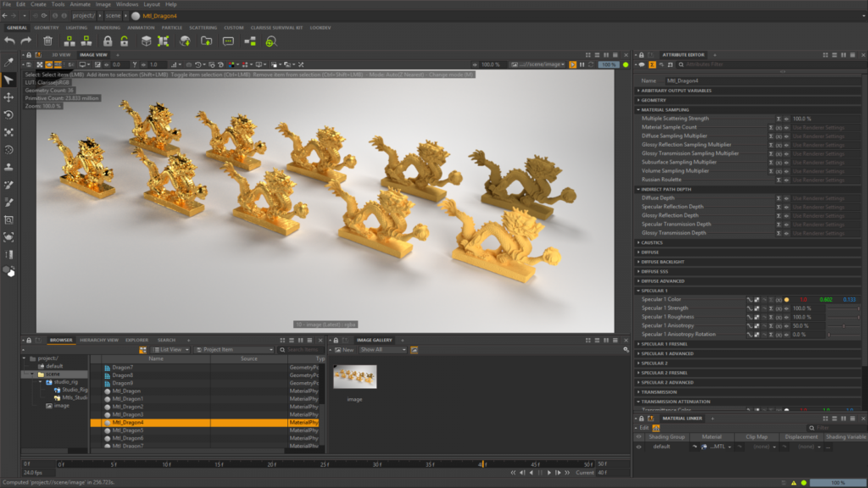Select the Mtl_Dragon2 row in browser list
868x488 pixels.
click(x=205, y=407)
